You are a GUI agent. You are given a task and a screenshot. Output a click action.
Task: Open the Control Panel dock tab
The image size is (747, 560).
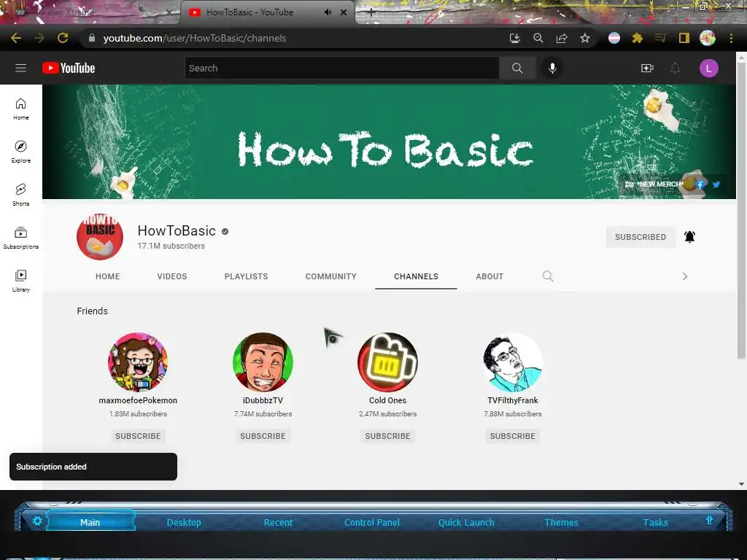point(372,522)
